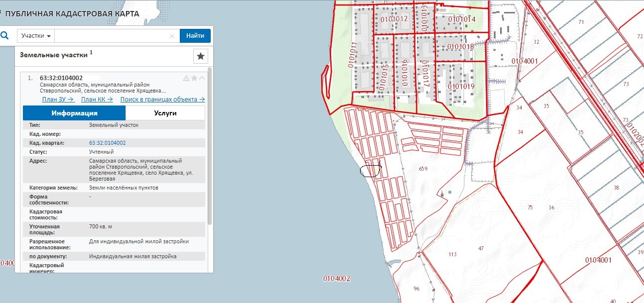Select the circled parcel near shoreline
644x303 pixels.
370,170
